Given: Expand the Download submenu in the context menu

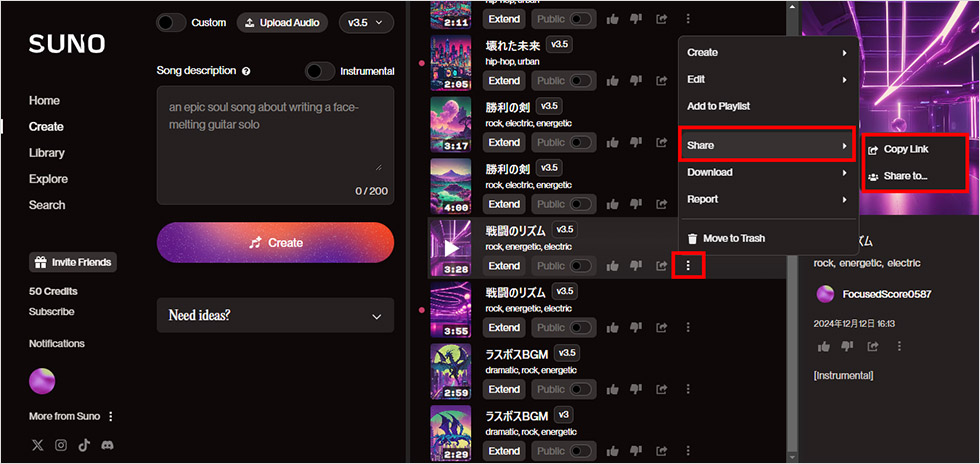Looking at the screenshot, I should pos(768,172).
